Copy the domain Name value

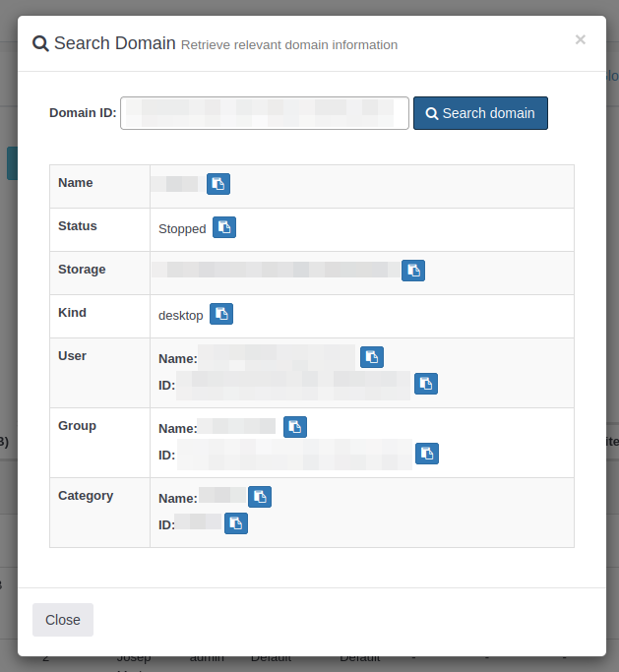217,184
